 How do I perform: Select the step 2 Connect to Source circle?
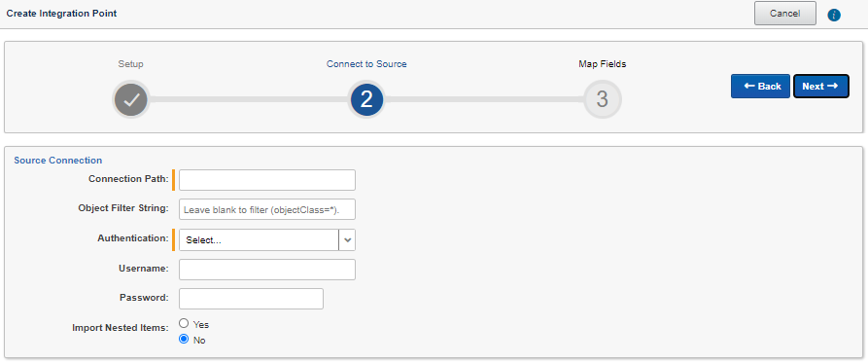366,100
